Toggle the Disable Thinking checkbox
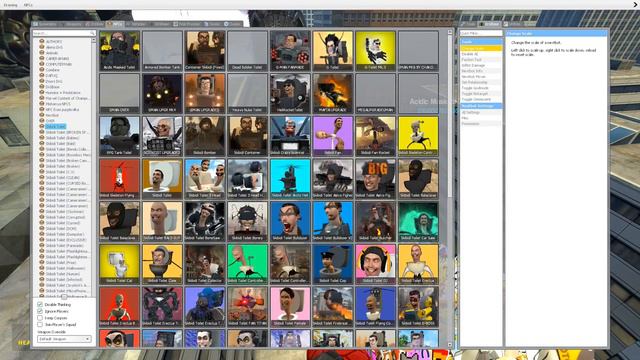This screenshot has height=360, width=640. pyautogui.click(x=40, y=304)
